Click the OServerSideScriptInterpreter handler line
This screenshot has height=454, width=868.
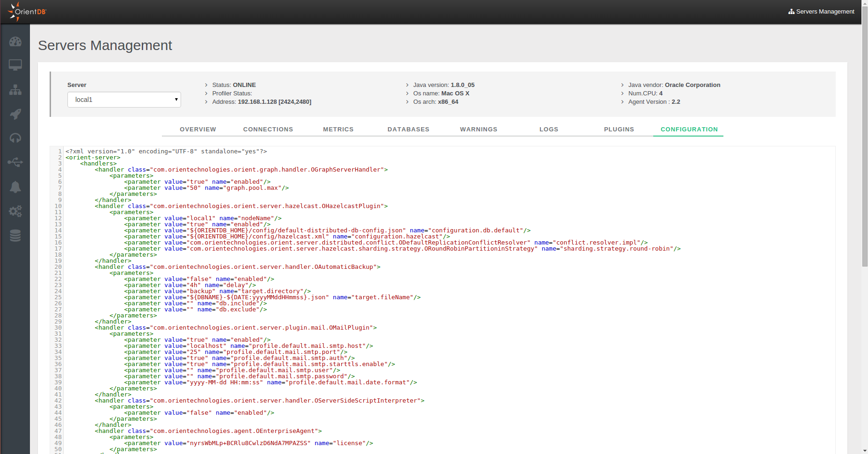[x=260, y=401]
